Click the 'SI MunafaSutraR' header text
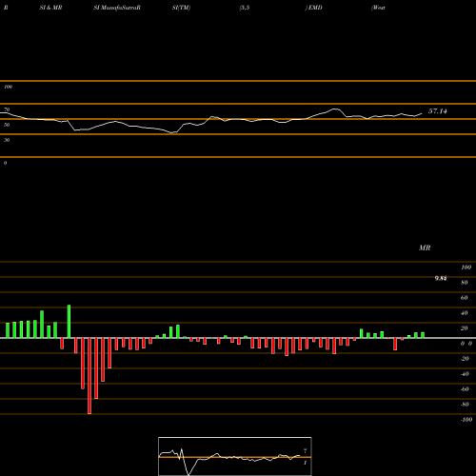The image size is (476, 476). click(117, 8)
